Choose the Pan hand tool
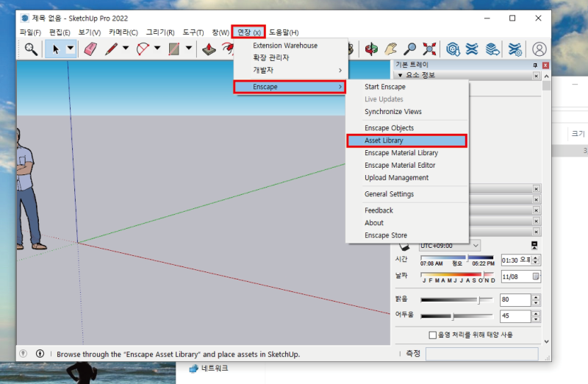588x384 pixels. pos(391,49)
